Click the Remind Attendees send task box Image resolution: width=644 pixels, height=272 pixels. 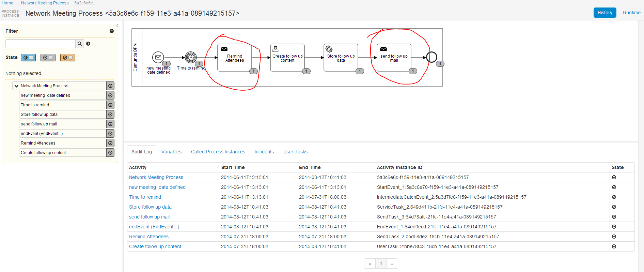pos(234,58)
